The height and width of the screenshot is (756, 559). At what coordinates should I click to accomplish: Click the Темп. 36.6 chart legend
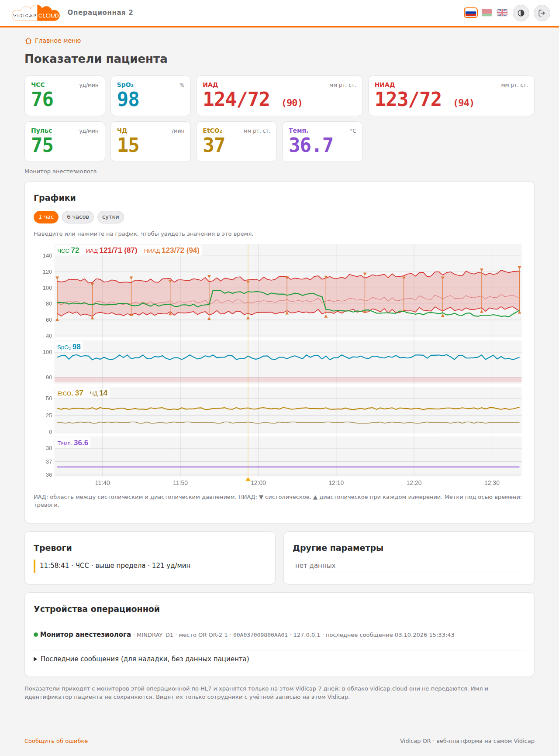(x=73, y=443)
